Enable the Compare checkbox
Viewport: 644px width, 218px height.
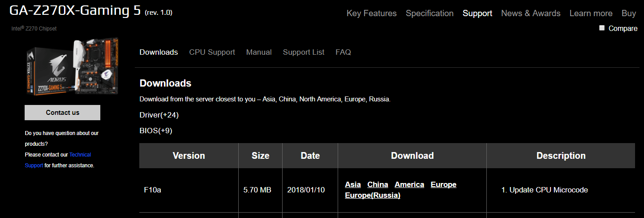pos(601,28)
